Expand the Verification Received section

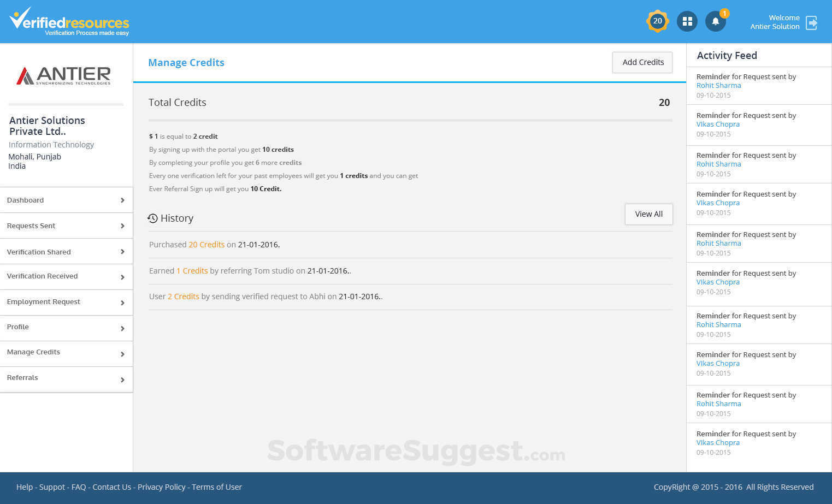[42, 276]
